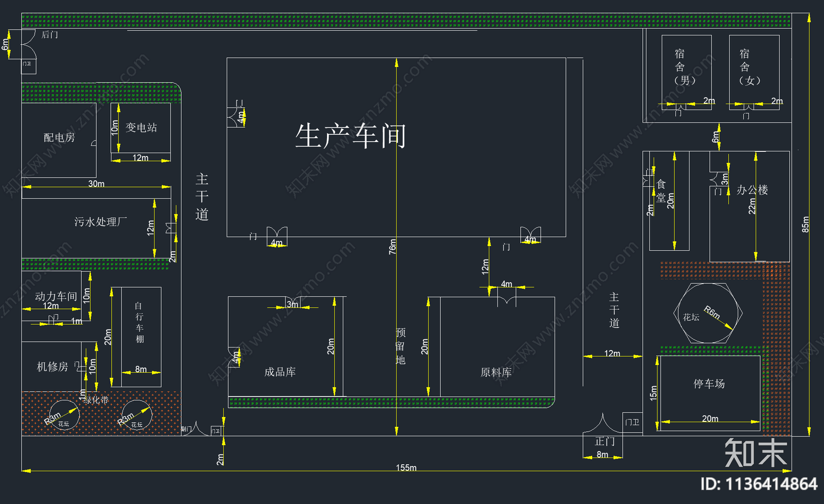
Task: Click the 成品库 warehouse label
Action: click(x=280, y=372)
